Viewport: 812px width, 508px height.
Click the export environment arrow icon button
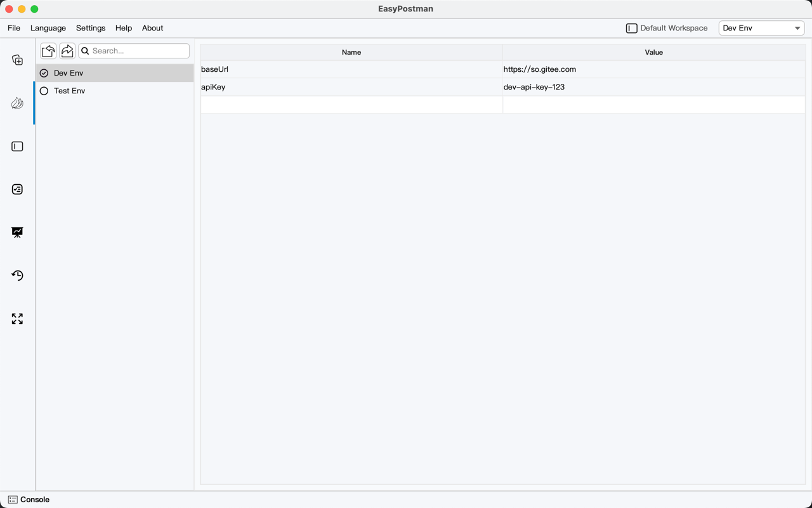(x=67, y=51)
